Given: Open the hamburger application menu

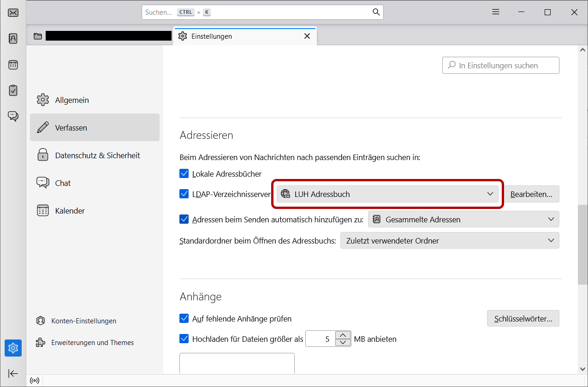Looking at the screenshot, I should click(x=496, y=12).
